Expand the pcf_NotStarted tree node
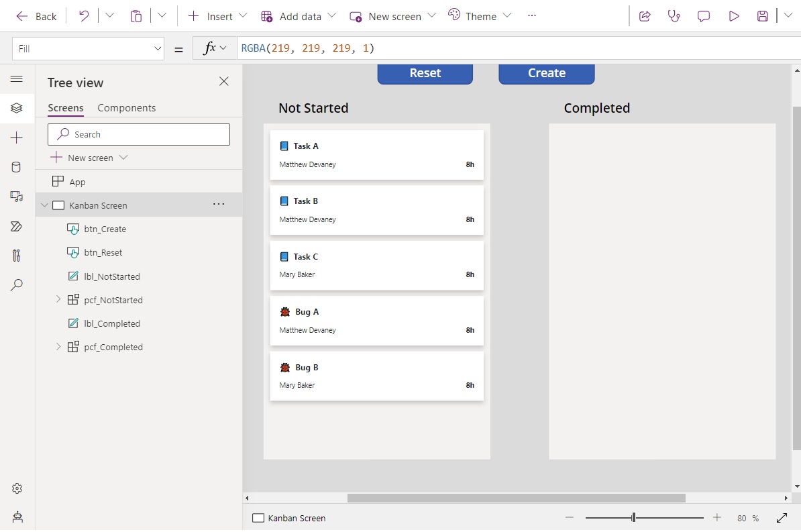Screen dimensions: 801x532 (x=58, y=300)
